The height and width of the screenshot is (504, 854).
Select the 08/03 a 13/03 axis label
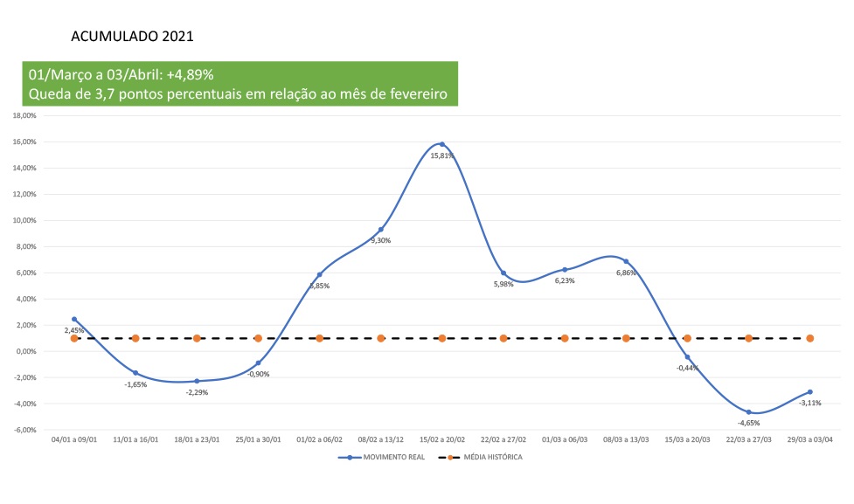(626, 439)
